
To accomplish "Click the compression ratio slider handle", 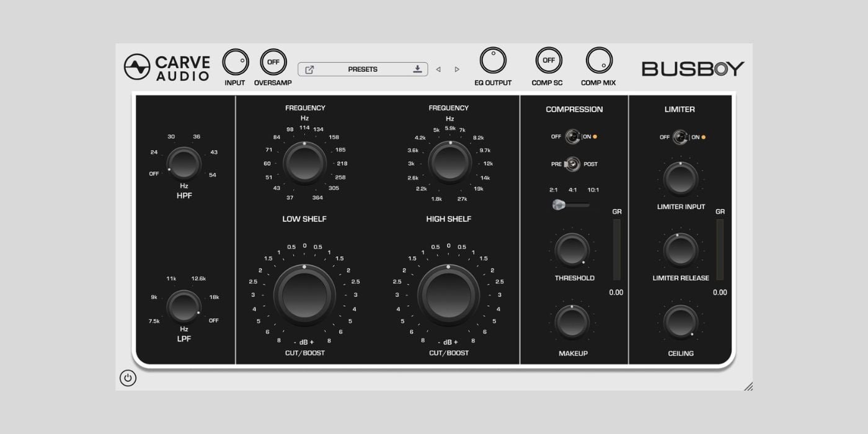I will click(x=559, y=205).
